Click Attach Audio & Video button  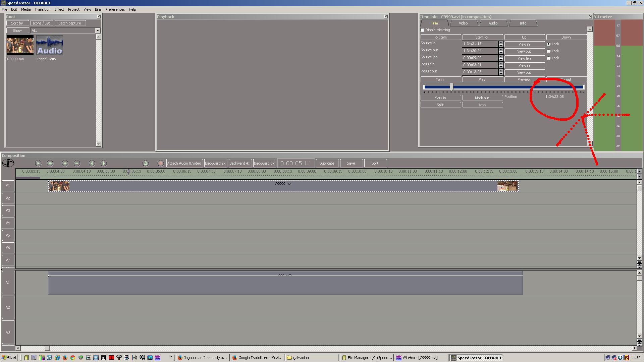point(184,163)
